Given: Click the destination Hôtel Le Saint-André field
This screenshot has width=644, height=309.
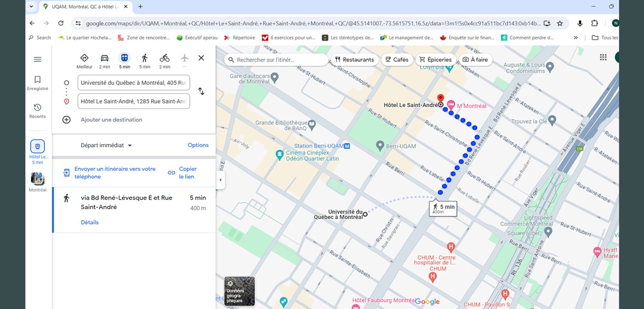Looking at the screenshot, I should (x=134, y=101).
